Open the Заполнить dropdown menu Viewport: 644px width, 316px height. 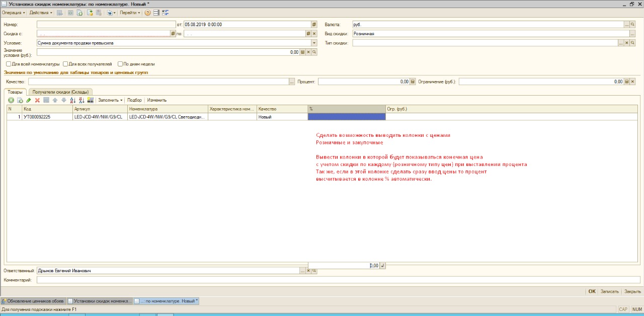[x=110, y=100]
